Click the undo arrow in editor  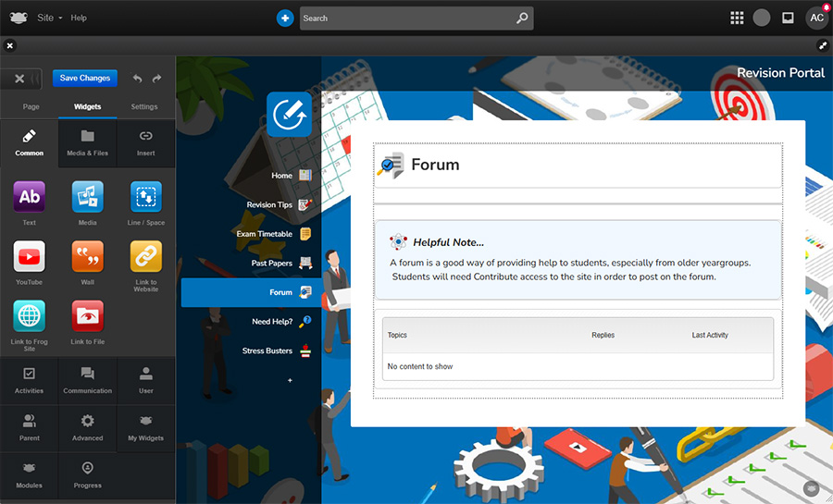coord(138,79)
